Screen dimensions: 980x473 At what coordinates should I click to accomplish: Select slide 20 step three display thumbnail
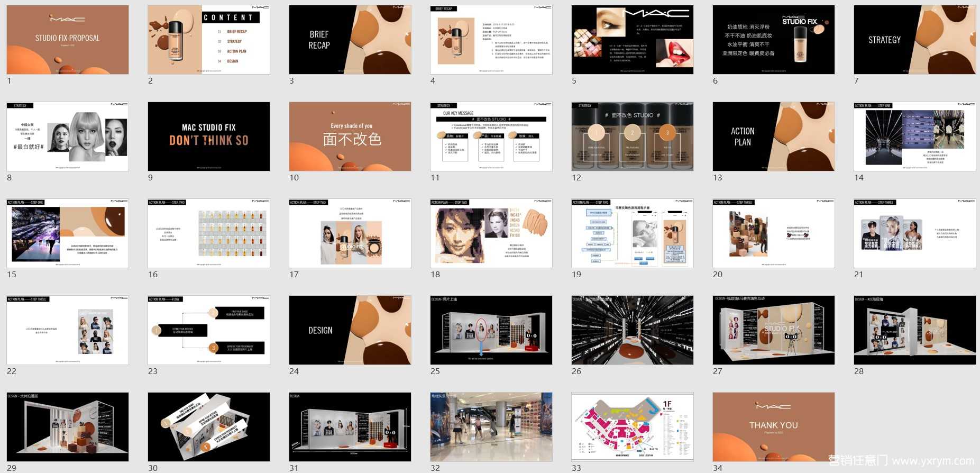coord(774,233)
